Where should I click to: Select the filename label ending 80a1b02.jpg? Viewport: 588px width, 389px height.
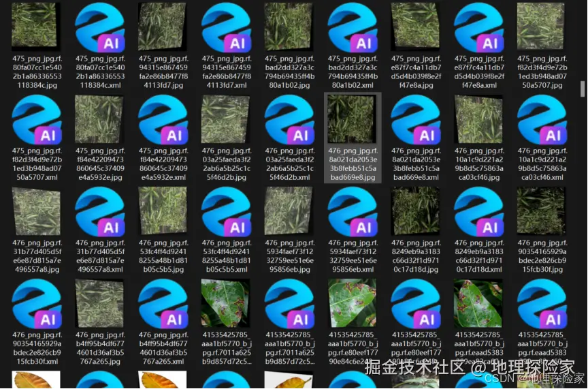289,72
